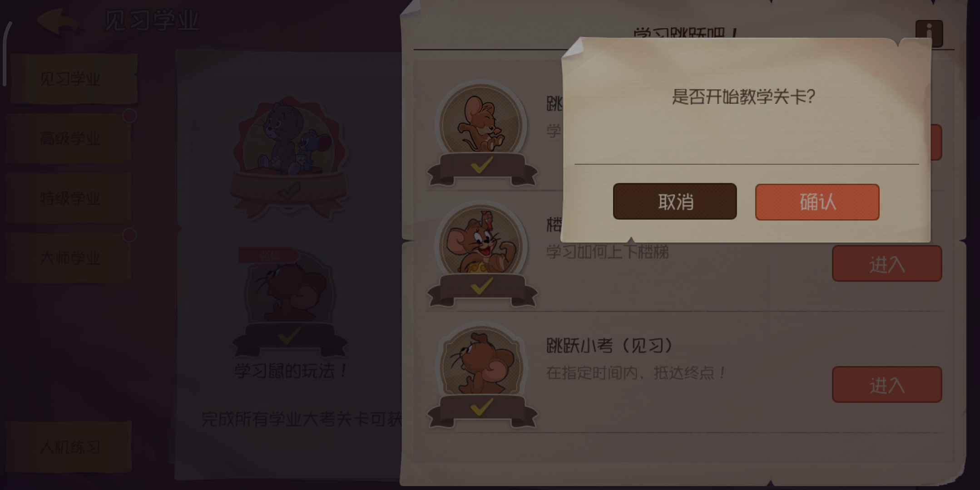Open the 人机练习 section

pyautogui.click(x=69, y=447)
